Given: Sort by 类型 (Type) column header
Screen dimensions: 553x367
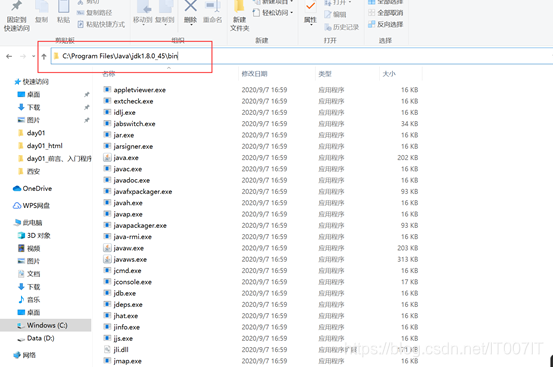Looking at the screenshot, I should coord(325,74).
